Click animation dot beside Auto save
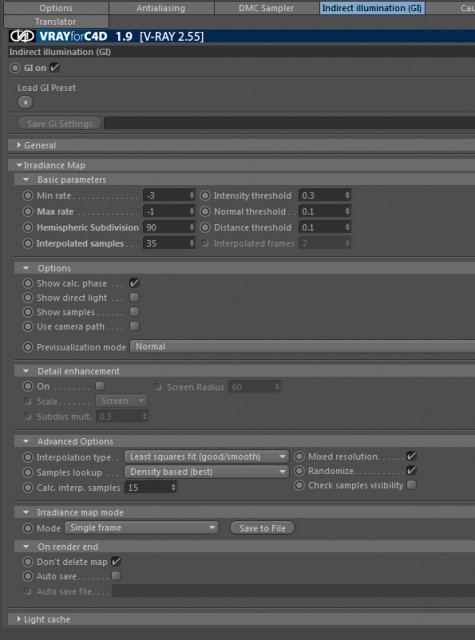 coord(27,576)
